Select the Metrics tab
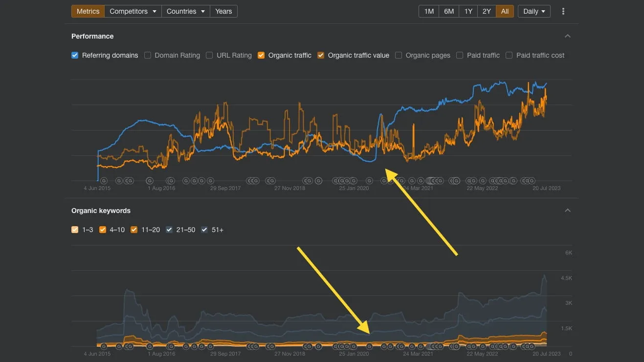Viewport: 644px width, 362px height. click(x=88, y=11)
